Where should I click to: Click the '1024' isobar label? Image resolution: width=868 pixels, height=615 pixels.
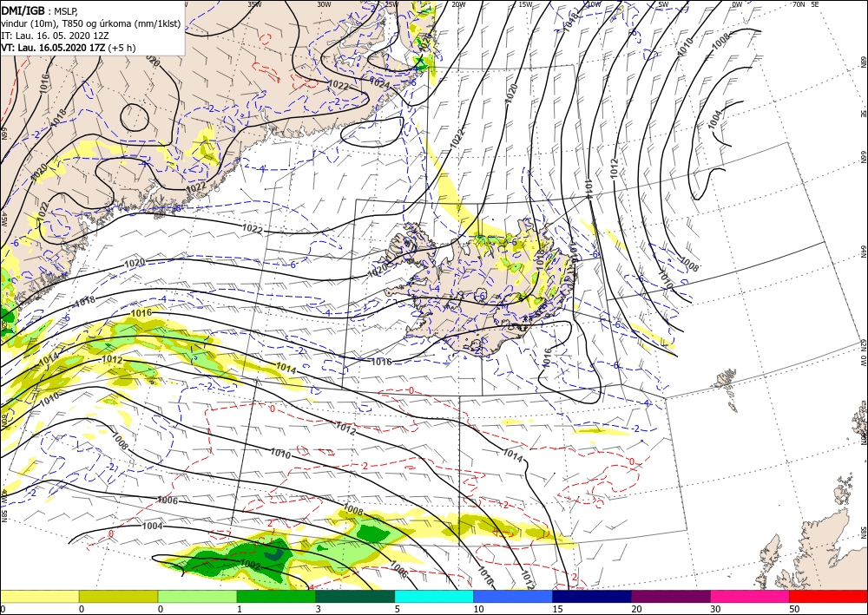coord(378,82)
